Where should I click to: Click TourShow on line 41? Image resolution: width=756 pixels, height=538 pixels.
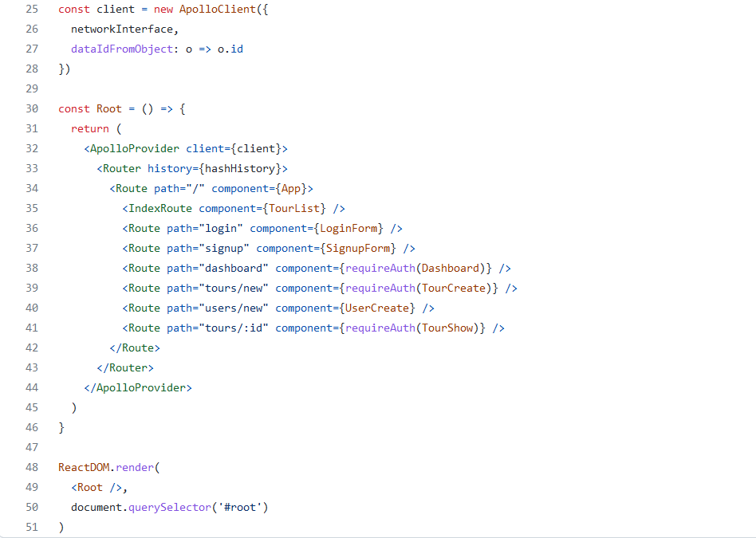447,328
